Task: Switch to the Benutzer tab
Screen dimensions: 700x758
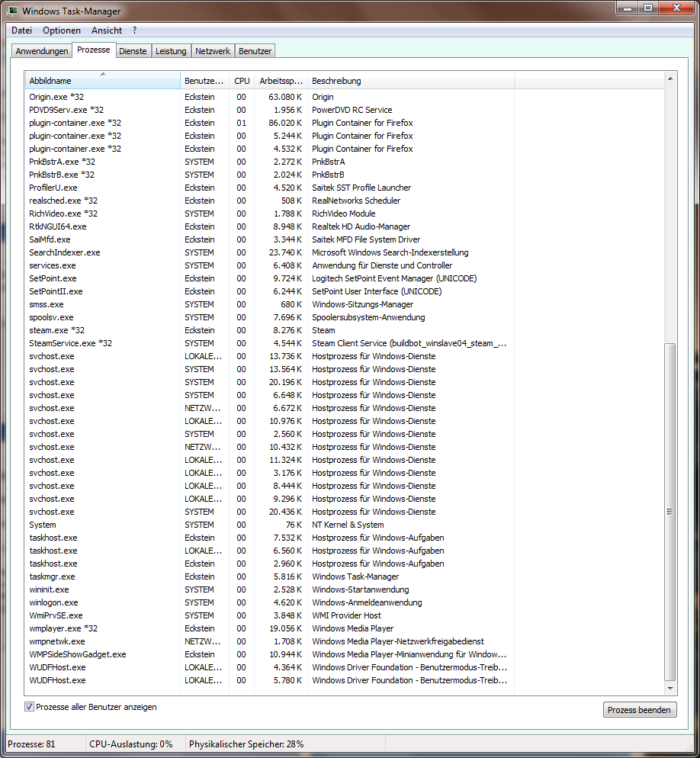Action: (x=255, y=51)
